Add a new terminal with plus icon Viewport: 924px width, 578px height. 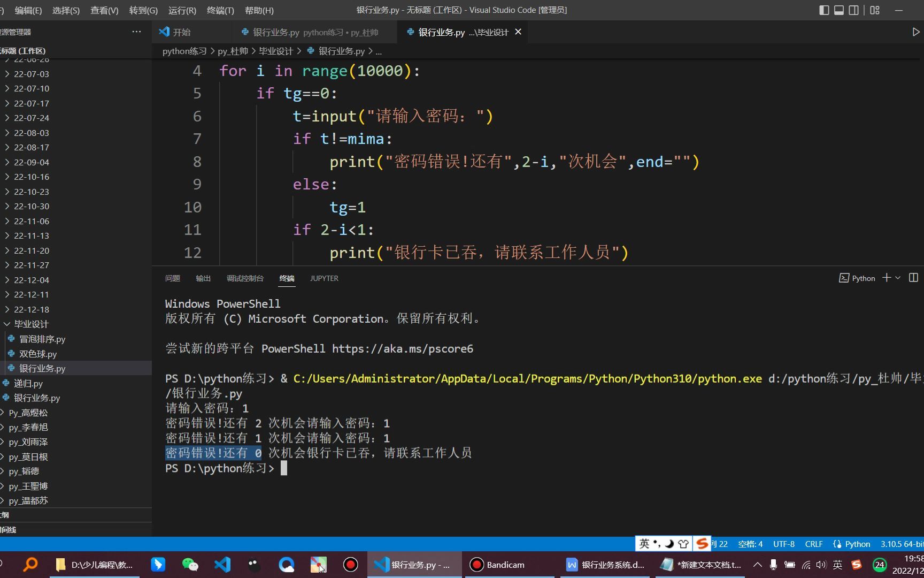[887, 278]
